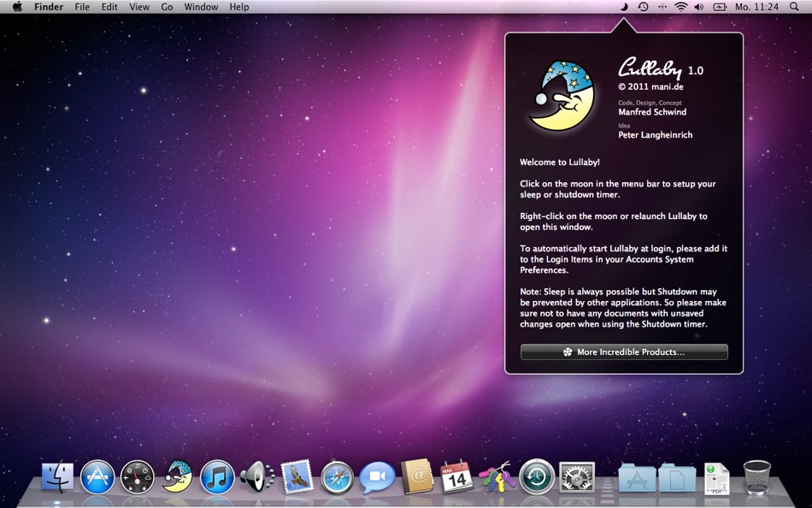Open the volume menu bar icon
812x508 pixels.
click(x=699, y=7)
